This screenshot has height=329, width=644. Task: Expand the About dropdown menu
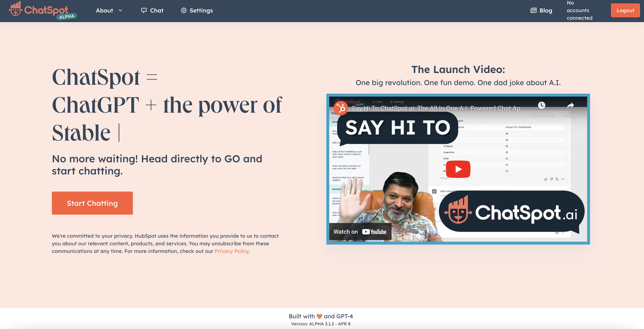click(x=108, y=10)
